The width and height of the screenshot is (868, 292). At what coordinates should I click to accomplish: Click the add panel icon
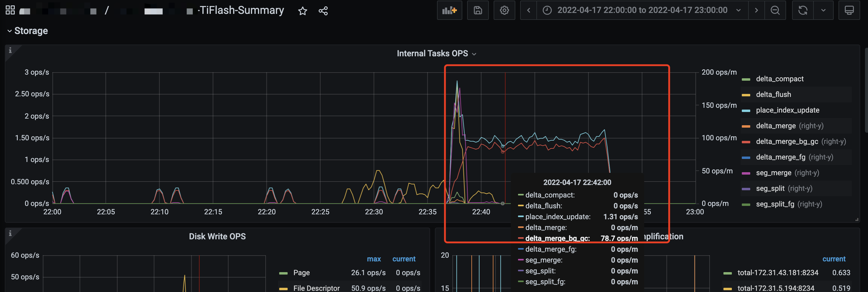tap(449, 11)
